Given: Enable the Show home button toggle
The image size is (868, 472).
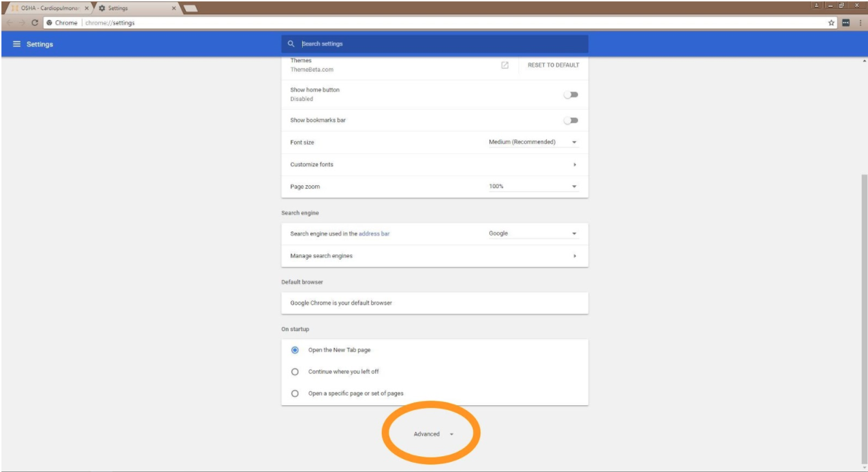Looking at the screenshot, I should (x=570, y=95).
